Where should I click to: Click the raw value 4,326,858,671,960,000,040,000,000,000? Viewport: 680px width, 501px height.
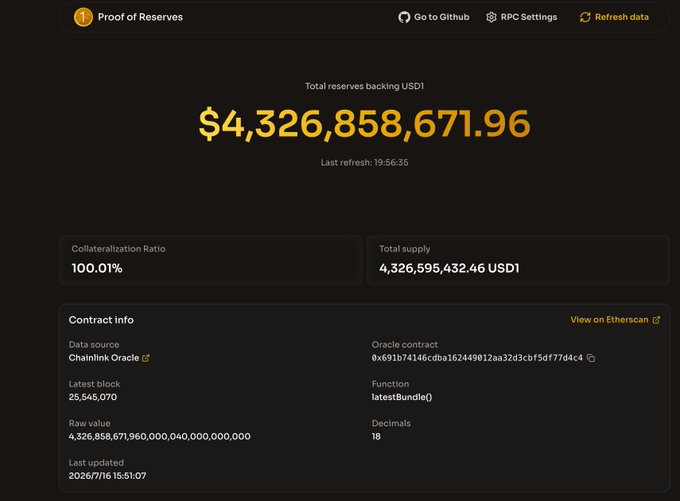point(160,436)
